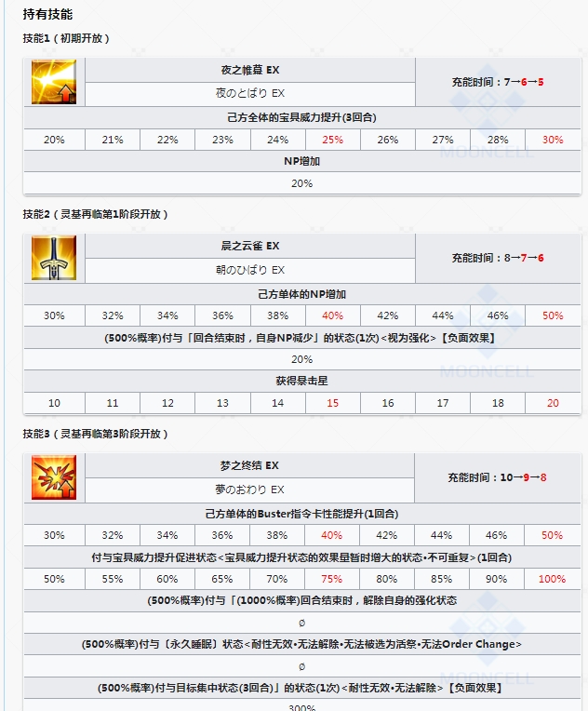Click the 60% cell
This screenshot has height=711, width=588.
[167, 579]
